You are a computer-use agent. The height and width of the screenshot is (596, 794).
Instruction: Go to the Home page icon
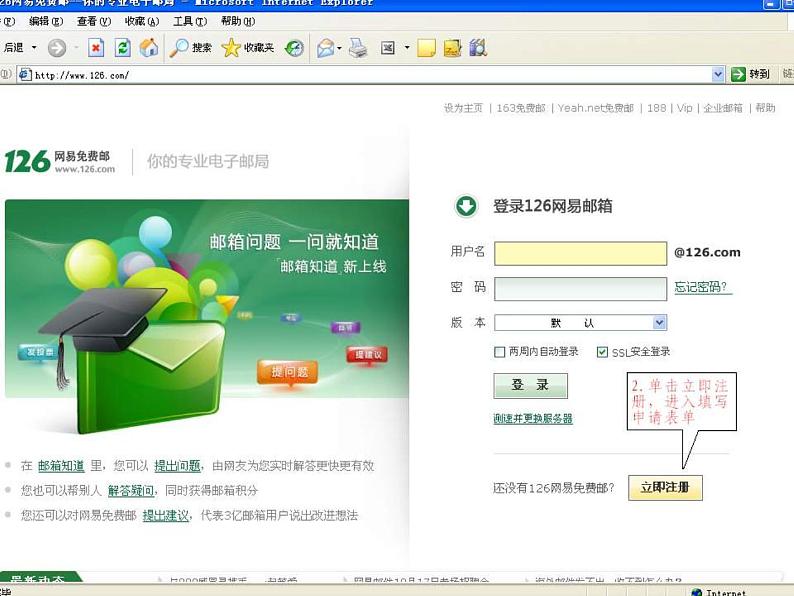click(x=149, y=48)
